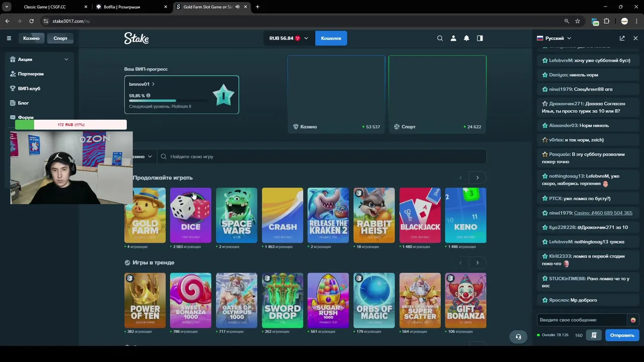Close the chat panel
644x362 pixels.
coord(635,38)
